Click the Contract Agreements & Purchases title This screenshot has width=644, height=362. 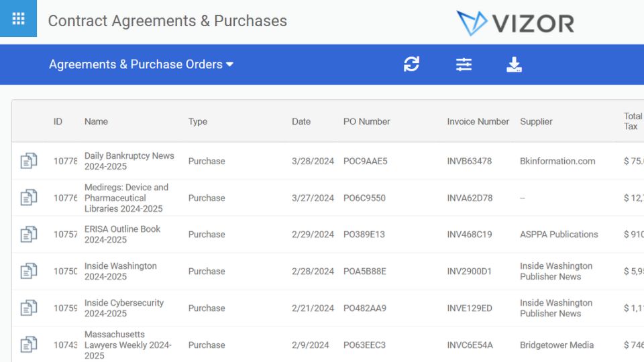pos(168,21)
